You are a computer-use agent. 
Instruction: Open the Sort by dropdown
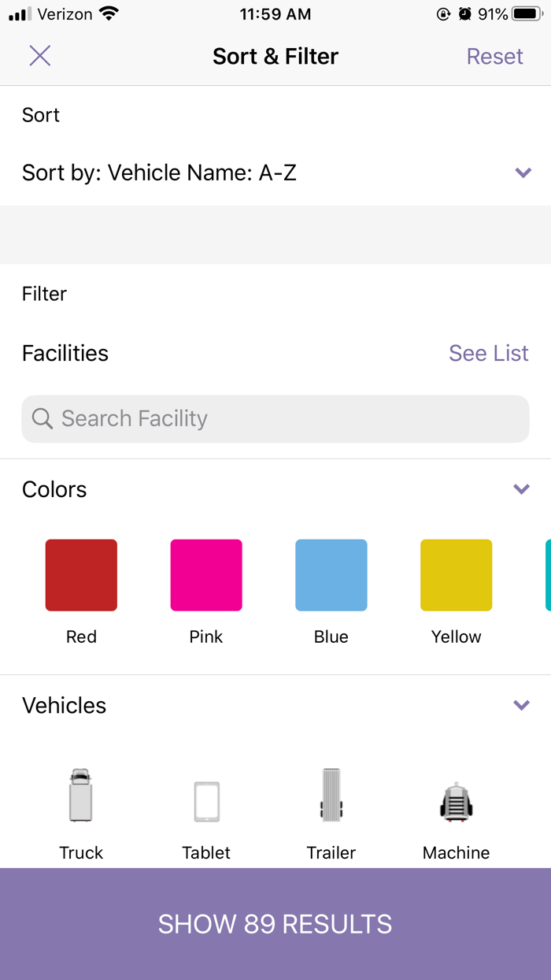(523, 173)
